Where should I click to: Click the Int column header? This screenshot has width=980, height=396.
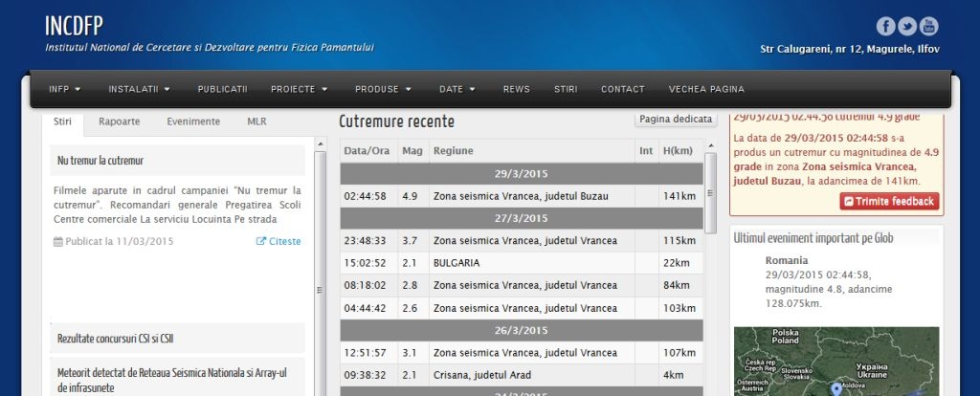[646, 150]
